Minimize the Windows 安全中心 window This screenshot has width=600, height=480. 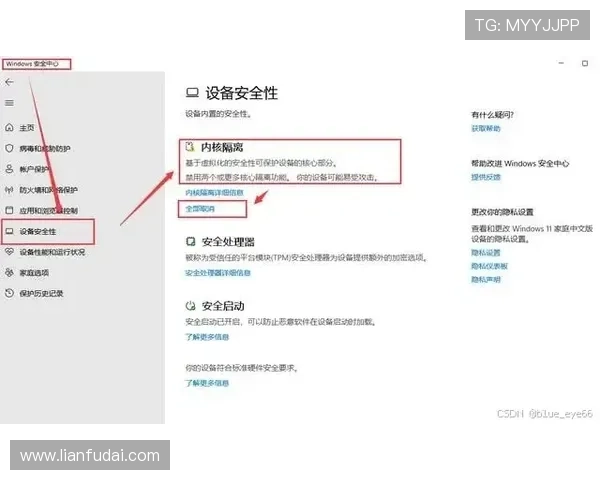click(561, 63)
